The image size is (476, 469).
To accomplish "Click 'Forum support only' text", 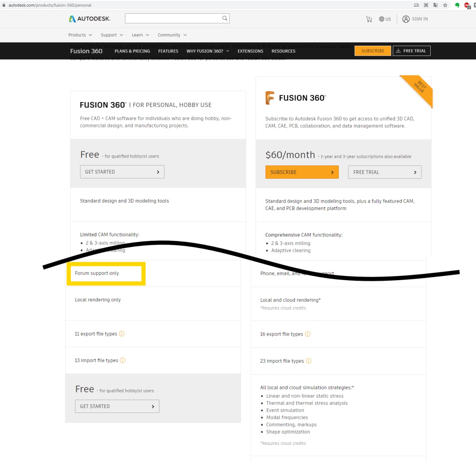I will click(97, 273).
